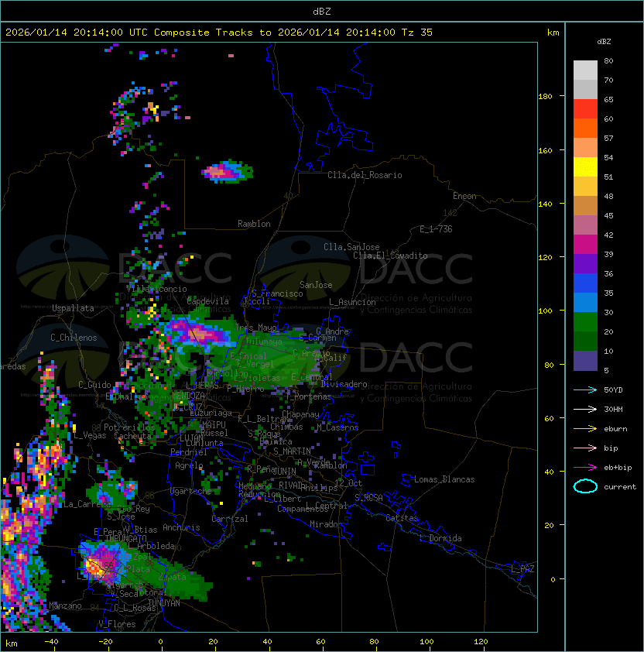Click the white 30HM arrow legend symbol
Viewport: 644px width, 652px height.
pos(585,410)
